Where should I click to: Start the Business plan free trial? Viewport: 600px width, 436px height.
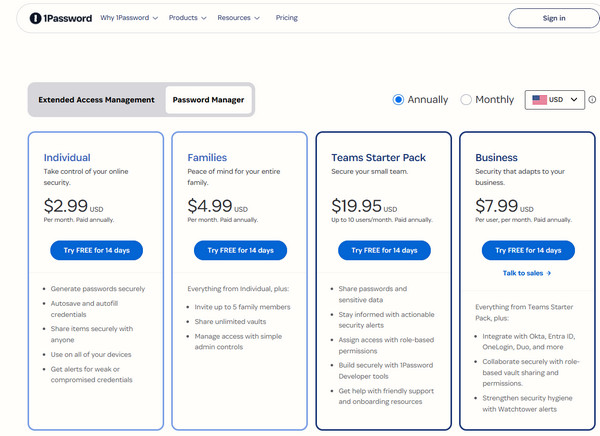(527, 250)
